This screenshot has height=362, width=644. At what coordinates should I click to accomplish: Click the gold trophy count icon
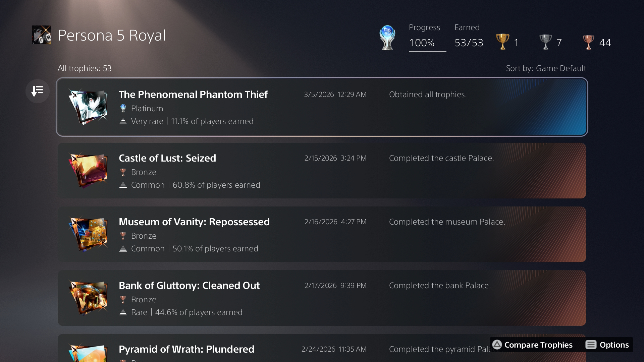(x=502, y=42)
